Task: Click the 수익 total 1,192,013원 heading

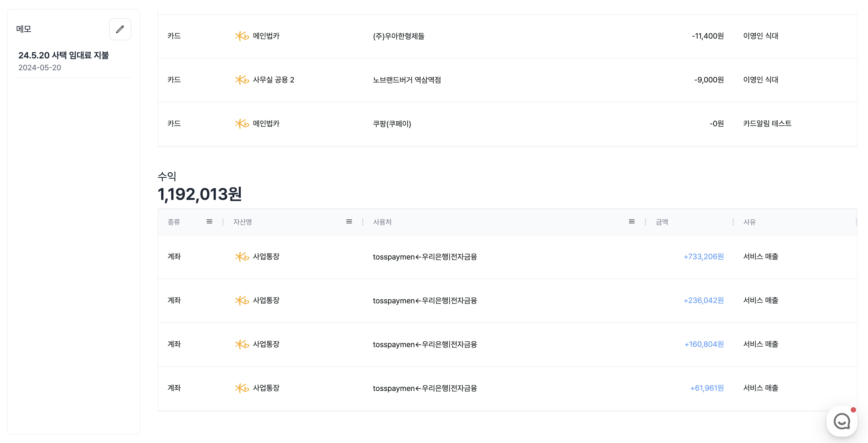Action: pyautogui.click(x=199, y=194)
